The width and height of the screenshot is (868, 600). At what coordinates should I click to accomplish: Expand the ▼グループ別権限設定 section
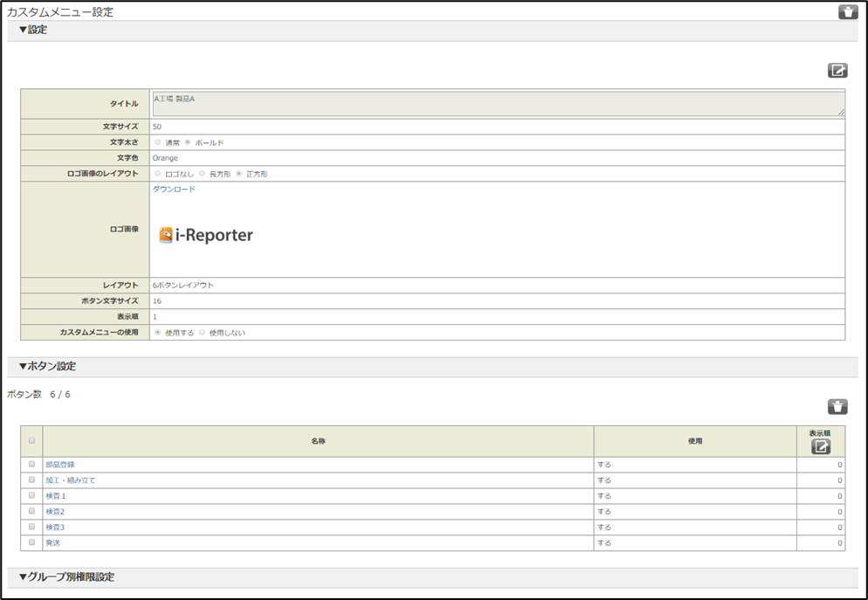pyautogui.click(x=66, y=577)
